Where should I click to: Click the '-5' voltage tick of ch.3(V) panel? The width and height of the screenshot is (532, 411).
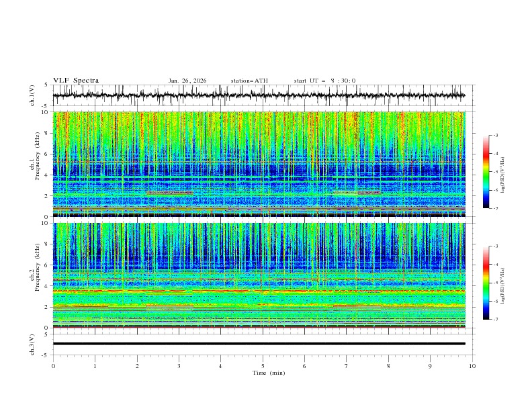(46, 355)
